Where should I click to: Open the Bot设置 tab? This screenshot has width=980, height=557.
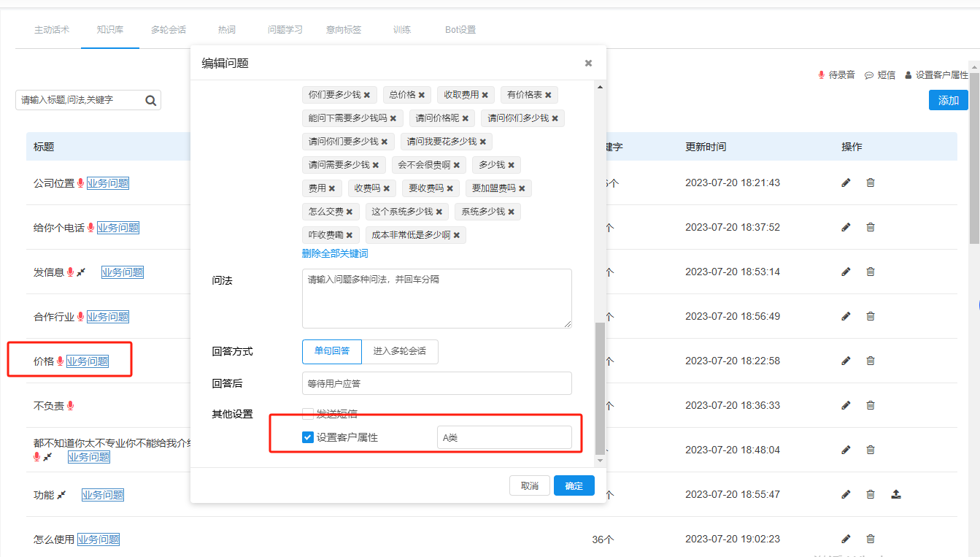[x=460, y=30]
